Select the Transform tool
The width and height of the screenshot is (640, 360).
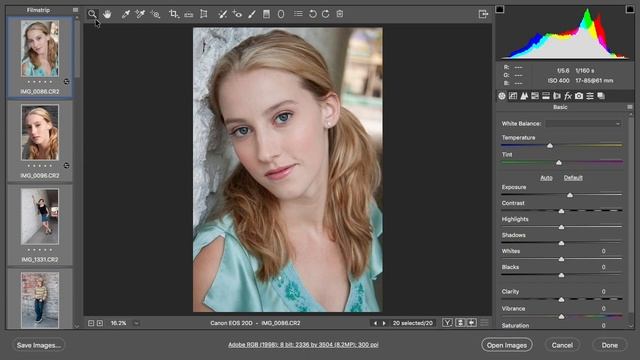tap(203, 14)
